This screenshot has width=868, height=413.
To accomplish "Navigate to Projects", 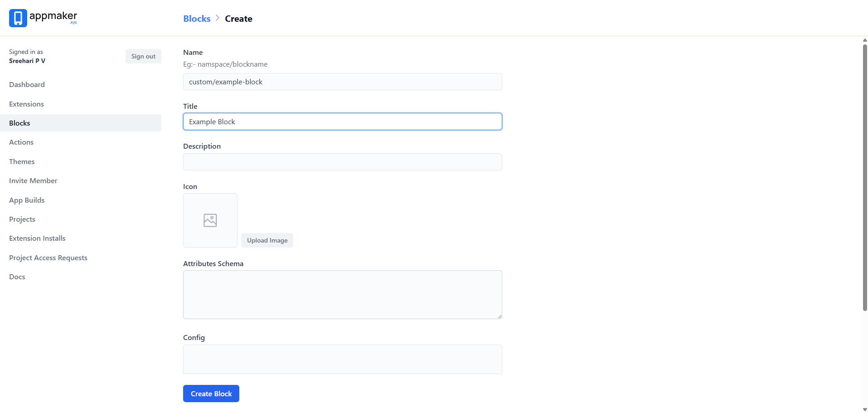I will click(x=22, y=219).
